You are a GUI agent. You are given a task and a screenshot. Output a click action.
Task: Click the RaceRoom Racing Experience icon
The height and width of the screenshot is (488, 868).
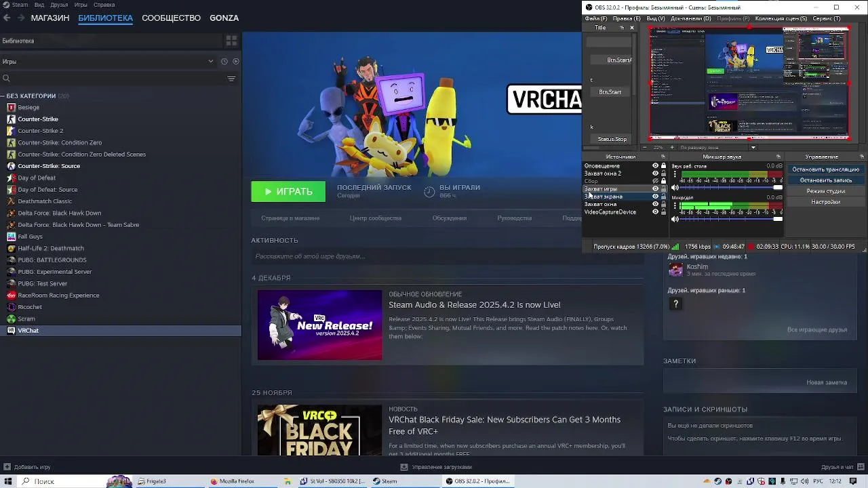11,296
